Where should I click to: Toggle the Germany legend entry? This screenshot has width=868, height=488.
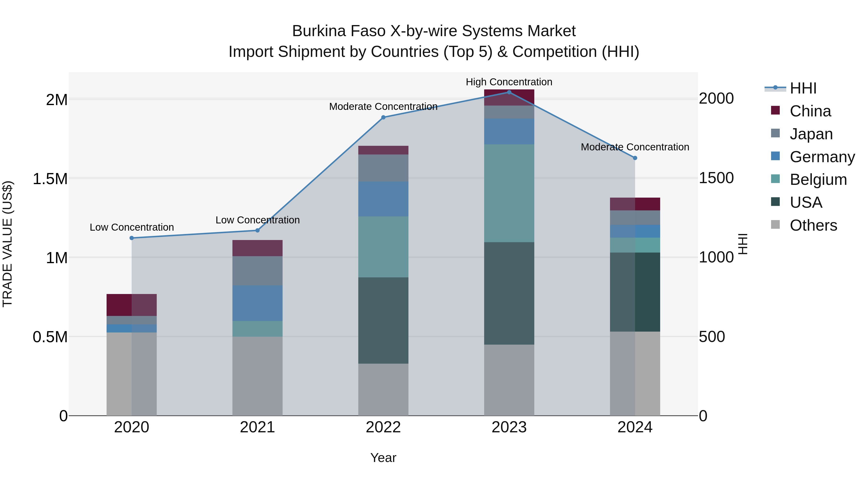(x=813, y=157)
